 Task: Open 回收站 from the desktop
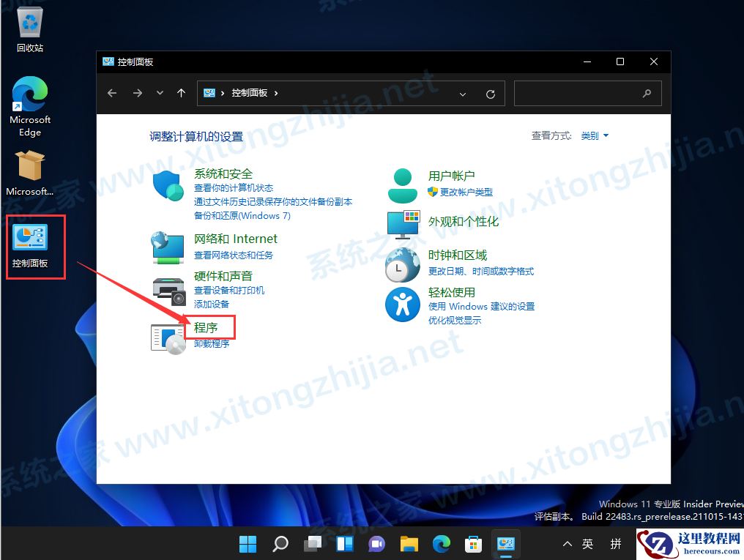pos(29,22)
